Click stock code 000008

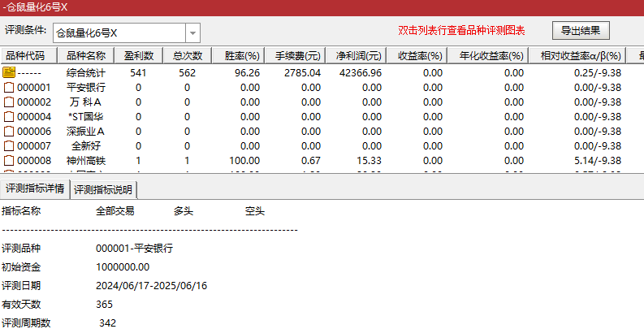pyautogui.click(x=34, y=161)
